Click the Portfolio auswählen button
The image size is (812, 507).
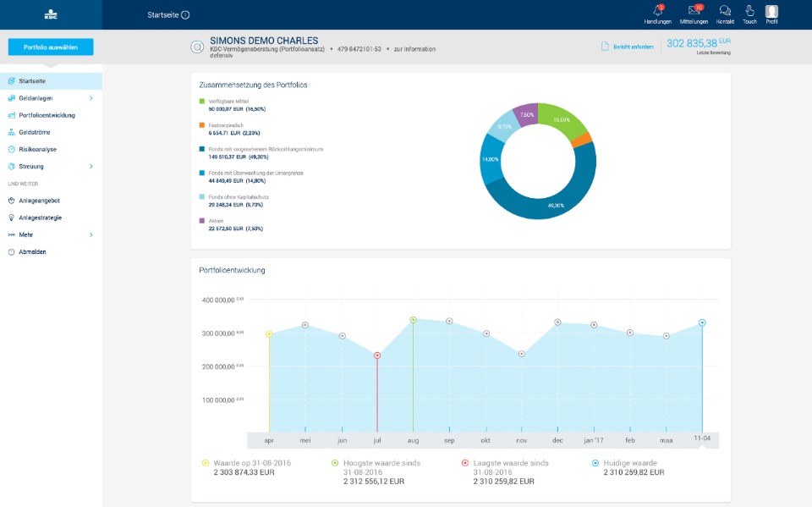pyautogui.click(x=51, y=47)
